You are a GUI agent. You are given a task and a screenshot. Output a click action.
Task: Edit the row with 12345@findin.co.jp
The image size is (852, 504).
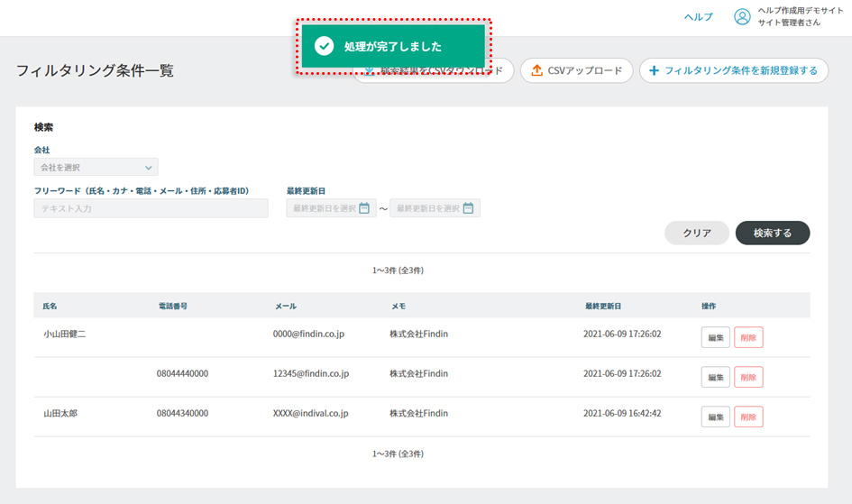pyautogui.click(x=716, y=377)
